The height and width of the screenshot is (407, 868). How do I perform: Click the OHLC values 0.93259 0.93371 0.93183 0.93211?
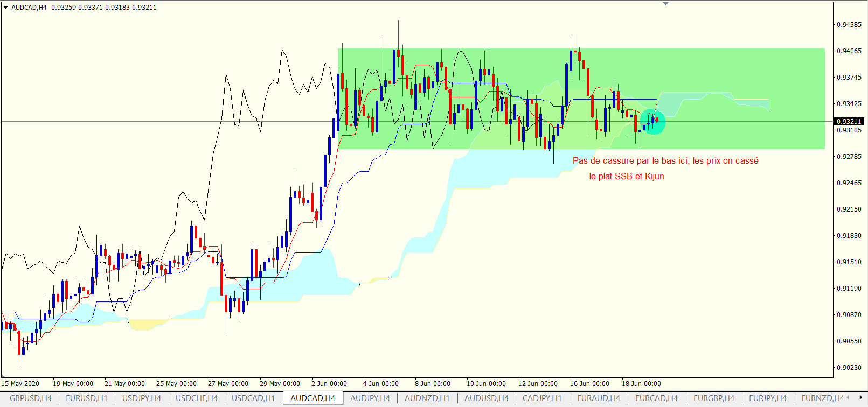coord(104,8)
